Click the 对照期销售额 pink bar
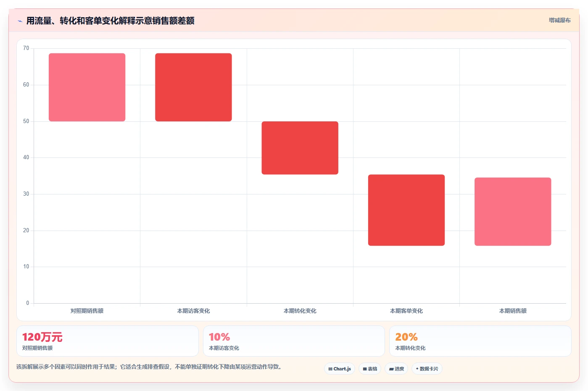This screenshot has height=391, width=588. pyautogui.click(x=87, y=87)
